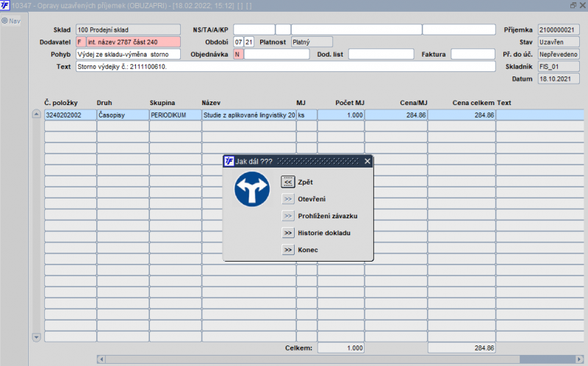Click the Název cell 'Studie z aplikované lingvistiky'
Image resolution: width=588 pixels, height=366 pixels.
pos(248,115)
